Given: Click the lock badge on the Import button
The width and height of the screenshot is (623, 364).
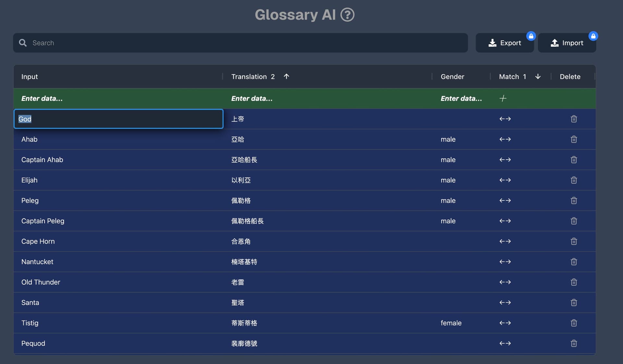Looking at the screenshot, I should [593, 36].
